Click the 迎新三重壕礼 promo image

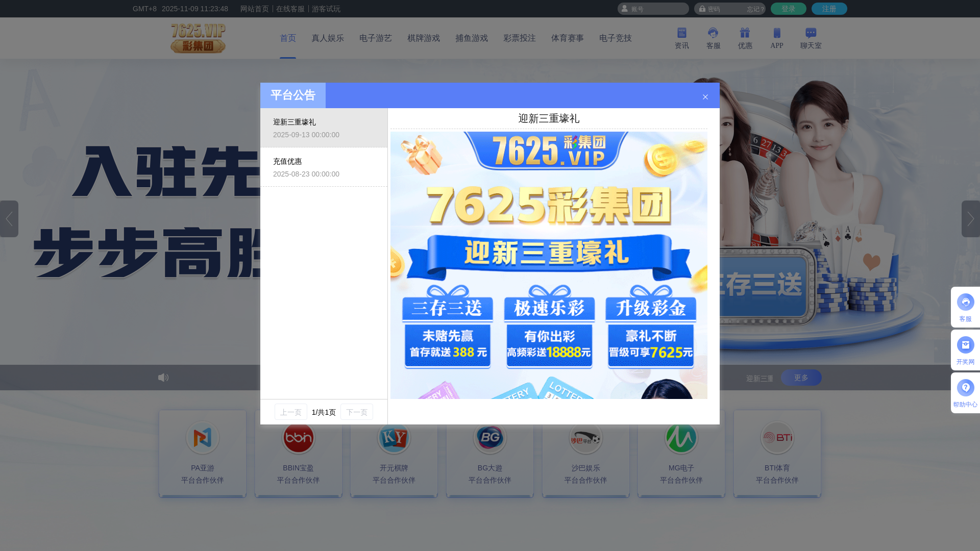click(x=549, y=265)
